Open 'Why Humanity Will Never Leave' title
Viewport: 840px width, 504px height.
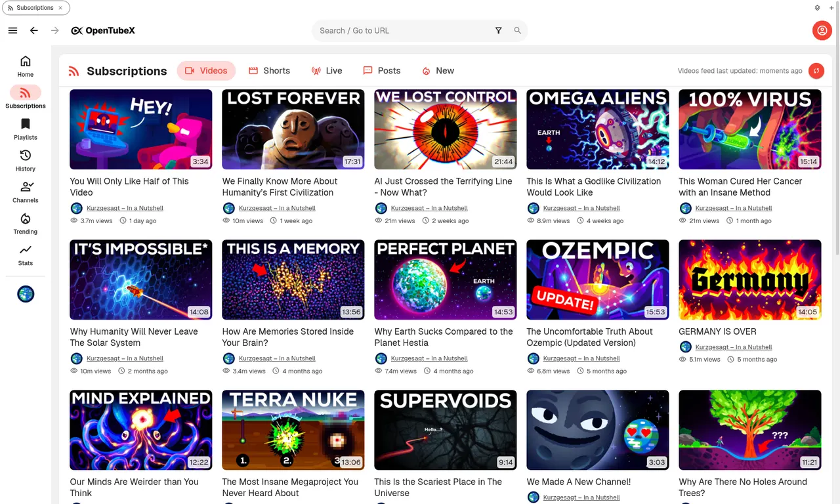(x=134, y=337)
